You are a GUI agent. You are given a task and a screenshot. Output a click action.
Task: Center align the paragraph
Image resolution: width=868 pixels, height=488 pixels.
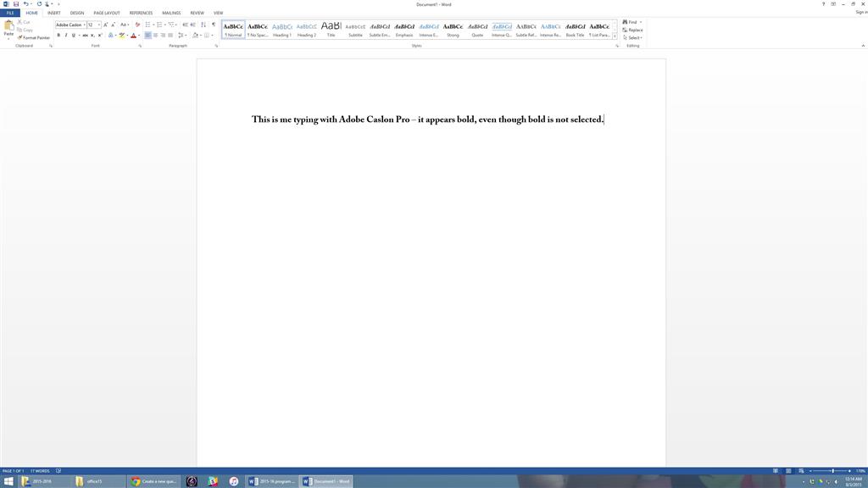tap(156, 35)
